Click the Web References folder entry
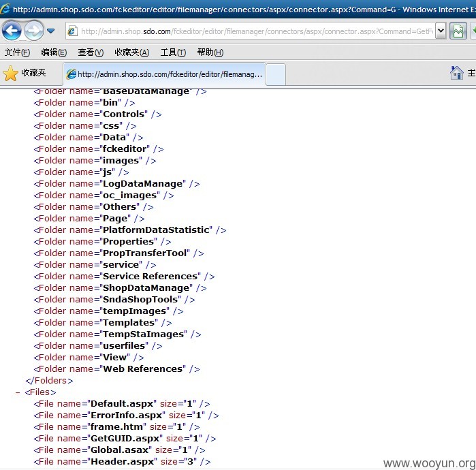This screenshot has width=476, height=470. point(116,369)
